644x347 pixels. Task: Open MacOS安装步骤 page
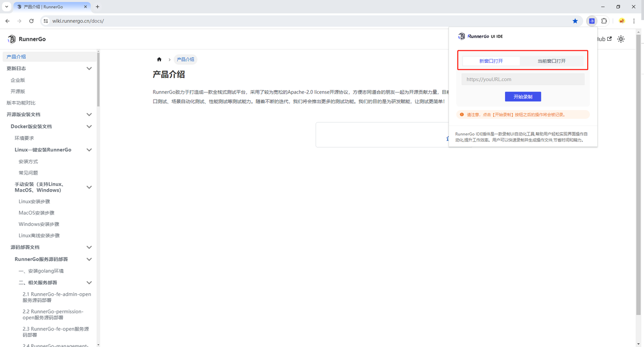click(x=36, y=213)
